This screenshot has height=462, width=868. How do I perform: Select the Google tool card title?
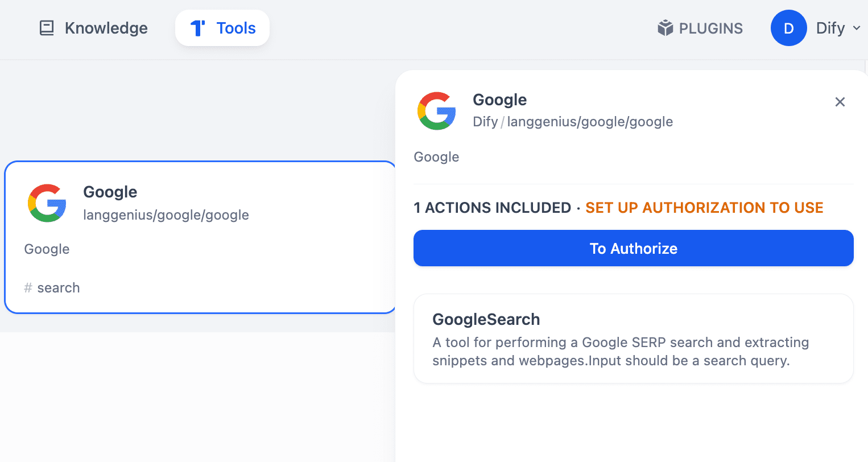[x=110, y=192]
